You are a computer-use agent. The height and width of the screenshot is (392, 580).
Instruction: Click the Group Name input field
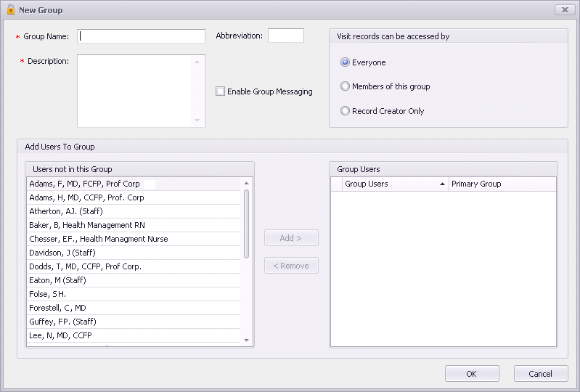[141, 36]
